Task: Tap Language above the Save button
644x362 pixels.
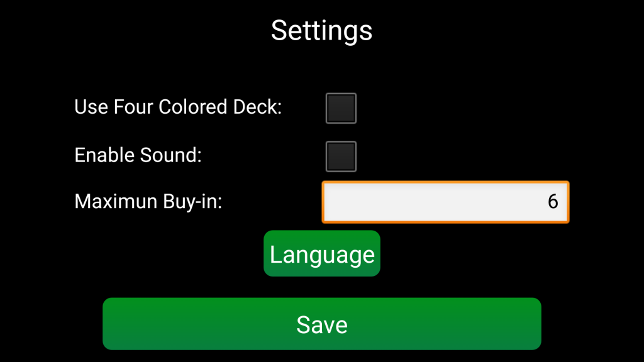Action: pos(322,254)
